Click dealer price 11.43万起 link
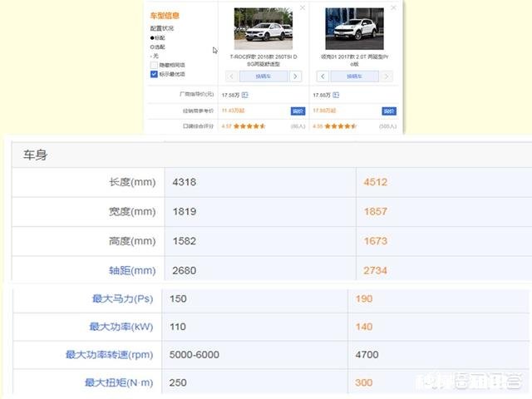Viewport: 532px width, 399px height. 233,111
